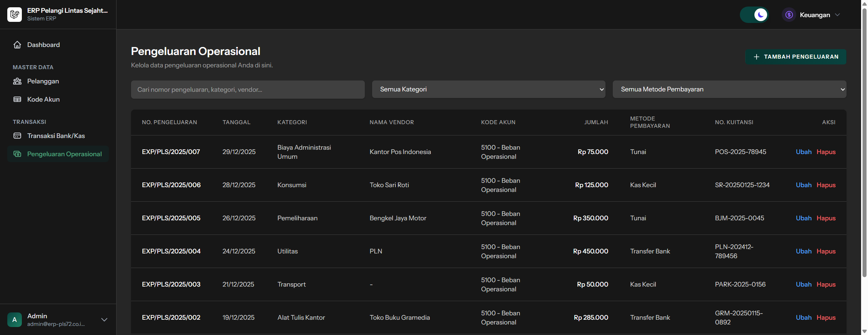Go to Pelanggan in the sidebar

[x=43, y=81]
